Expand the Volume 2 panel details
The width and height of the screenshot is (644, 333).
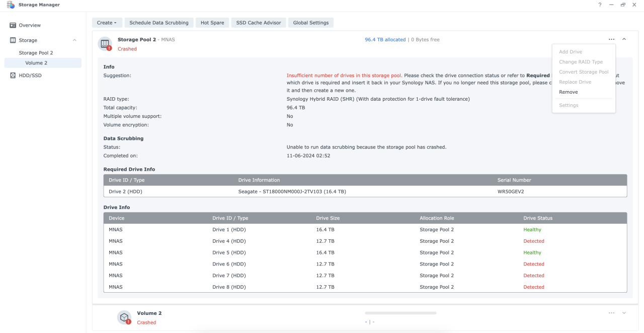624,313
